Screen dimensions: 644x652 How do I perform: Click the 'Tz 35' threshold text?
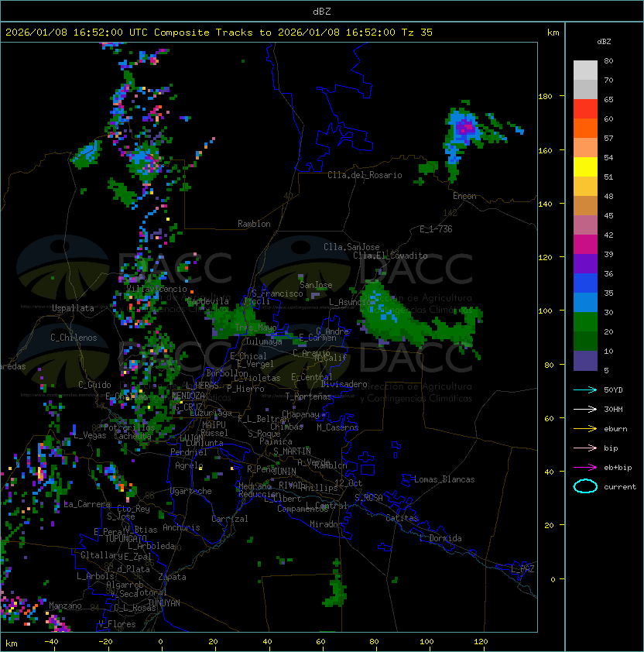pos(417,33)
